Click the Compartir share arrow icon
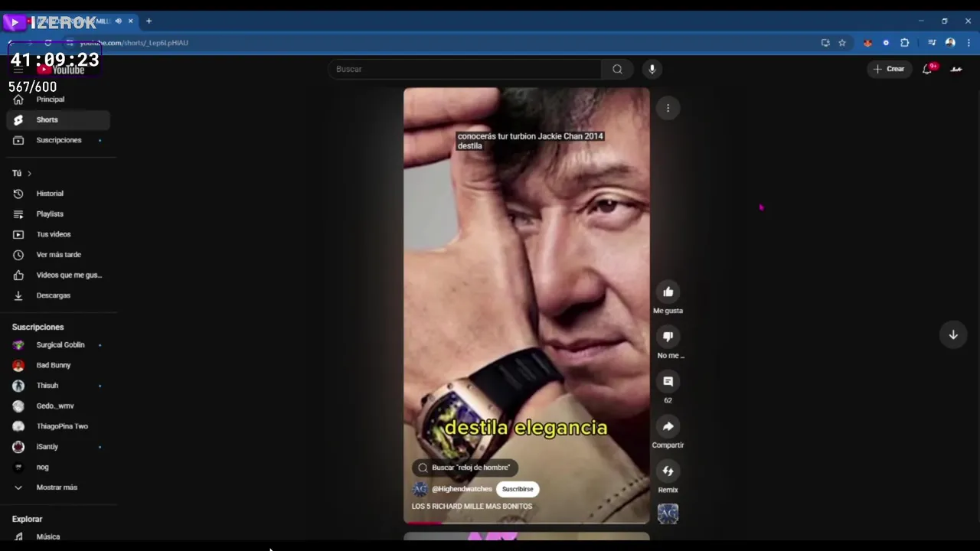 (x=668, y=426)
